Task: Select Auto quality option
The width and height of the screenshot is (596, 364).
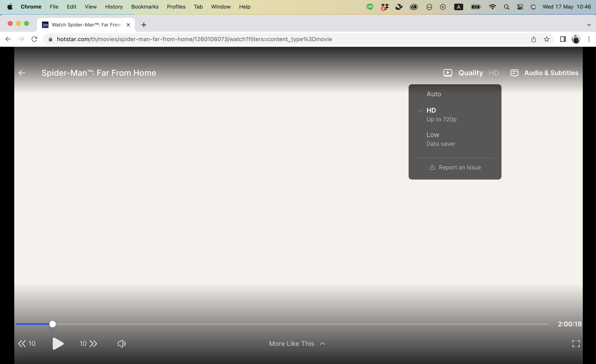Action: [434, 94]
